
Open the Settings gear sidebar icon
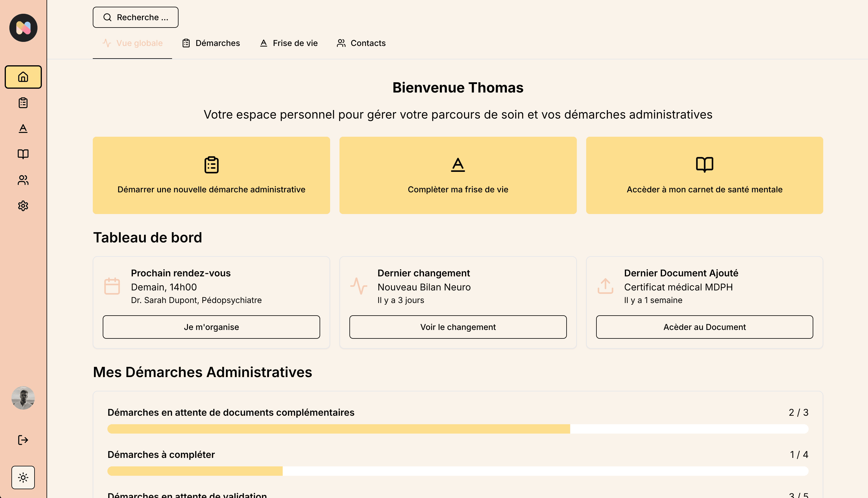tap(23, 206)
